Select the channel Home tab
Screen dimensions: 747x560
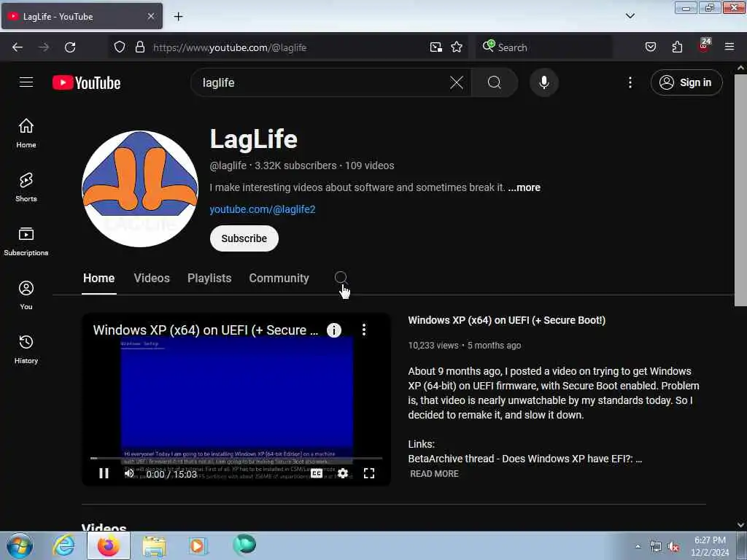tap(99, 278)
